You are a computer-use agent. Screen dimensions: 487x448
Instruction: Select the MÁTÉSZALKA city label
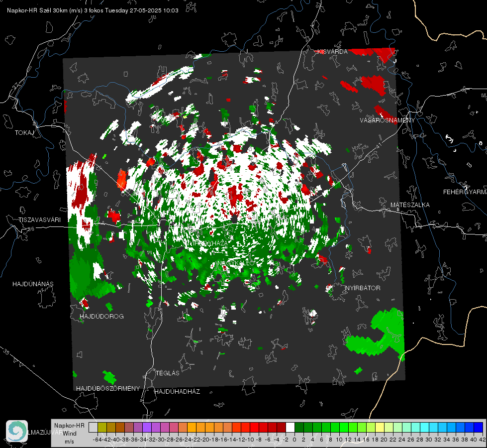pyautogui.click(x=410, y=205)
